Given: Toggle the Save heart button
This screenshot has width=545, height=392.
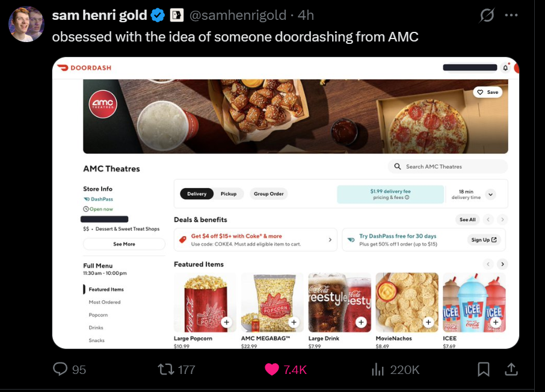Looking at the screenshot, I should [x=487, y=92].
